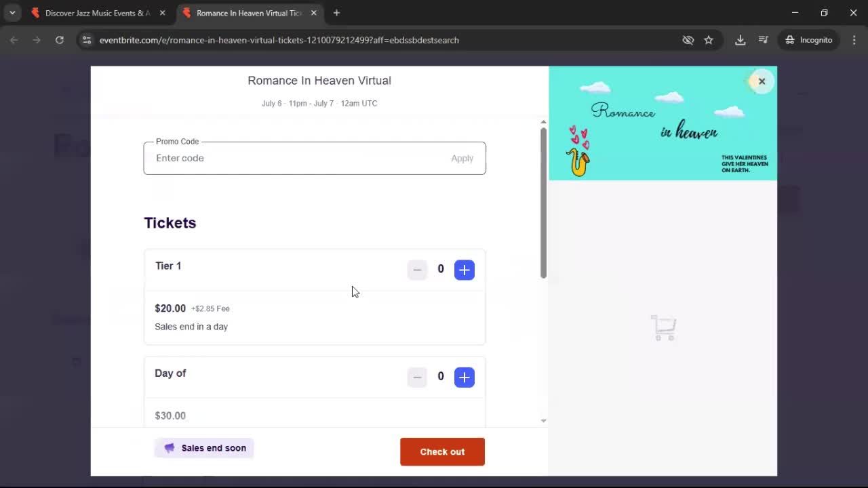Screen dimensions: 868x488
Task: Apply the promo code
Action: click(462, 158)
